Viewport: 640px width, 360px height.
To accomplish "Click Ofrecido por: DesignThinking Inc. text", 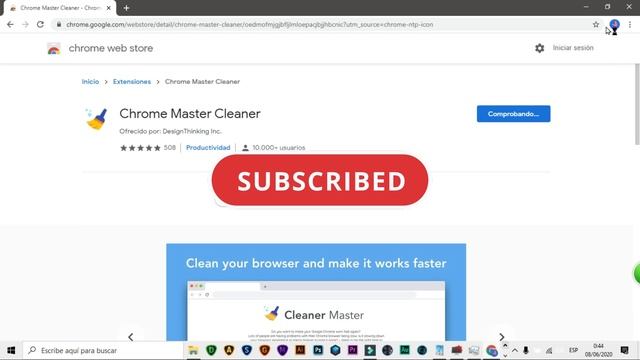I will pos(170,131).
